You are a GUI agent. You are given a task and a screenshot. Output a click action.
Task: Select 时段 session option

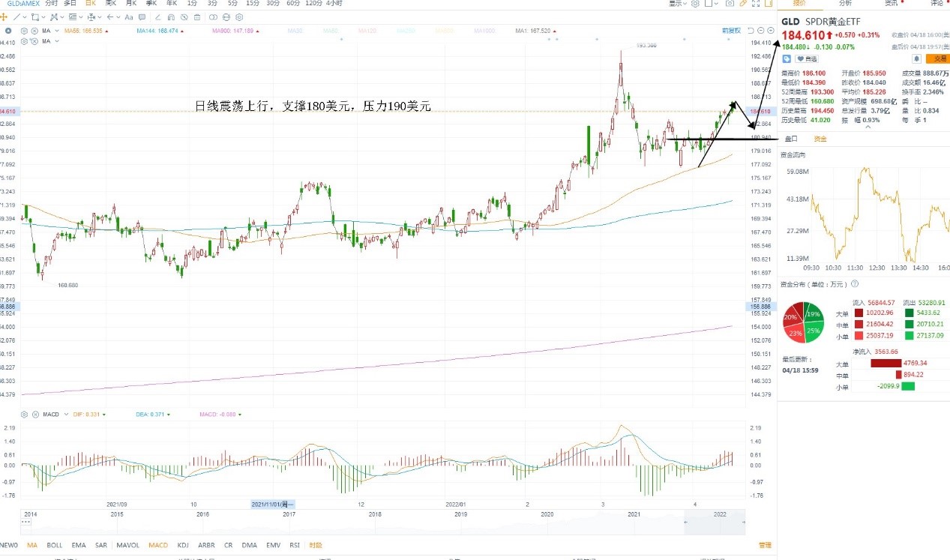pos(316,545)
